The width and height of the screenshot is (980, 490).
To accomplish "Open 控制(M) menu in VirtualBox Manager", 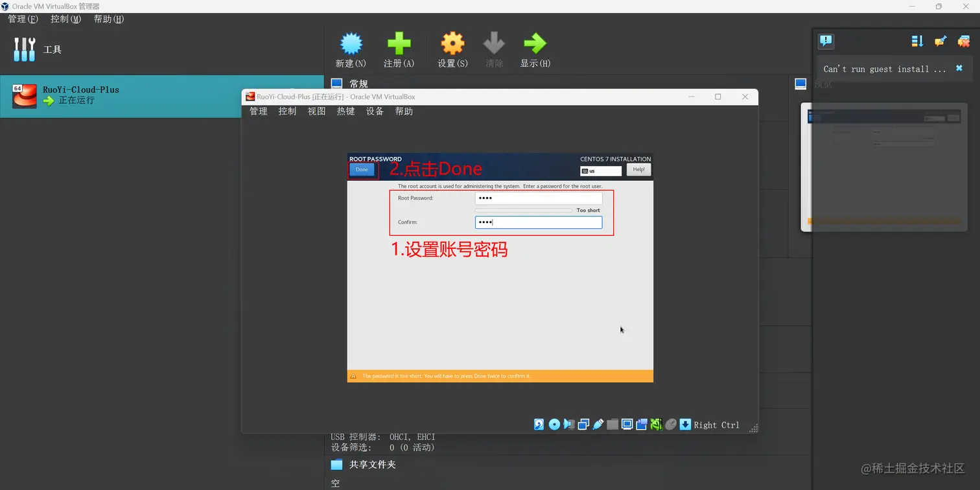I will tap(66, 19).
